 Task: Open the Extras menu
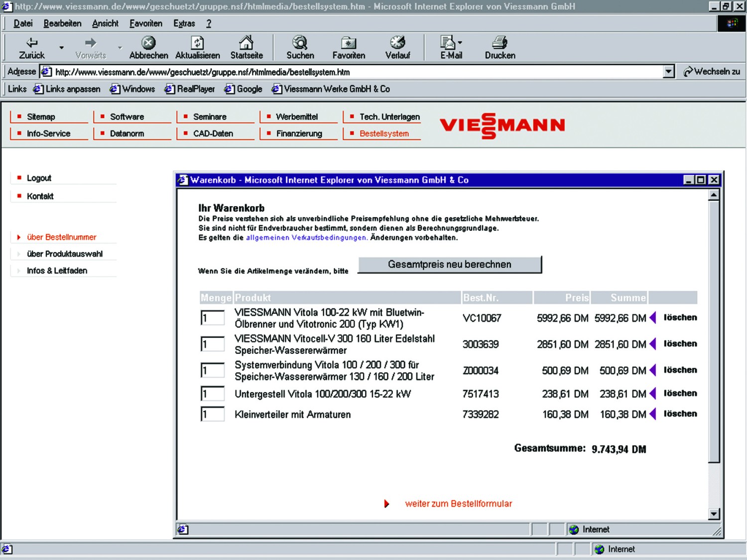point(184,23)
